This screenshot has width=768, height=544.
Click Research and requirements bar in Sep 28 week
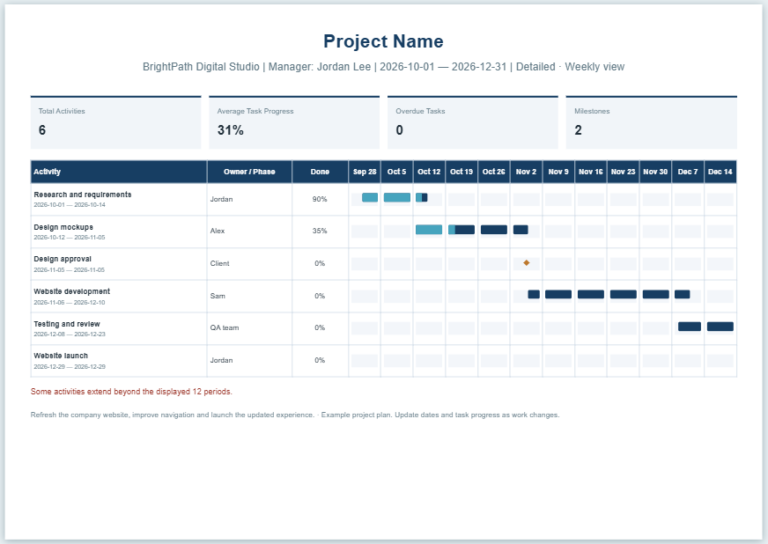370,197
